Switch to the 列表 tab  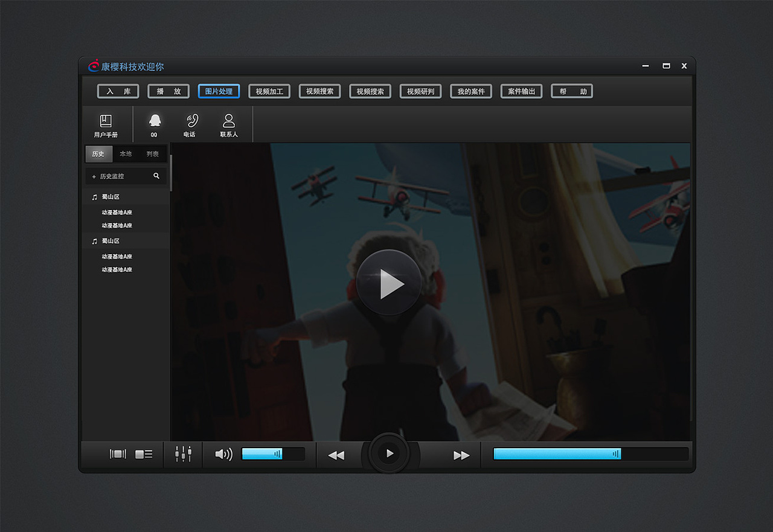(x=153, y=154)
